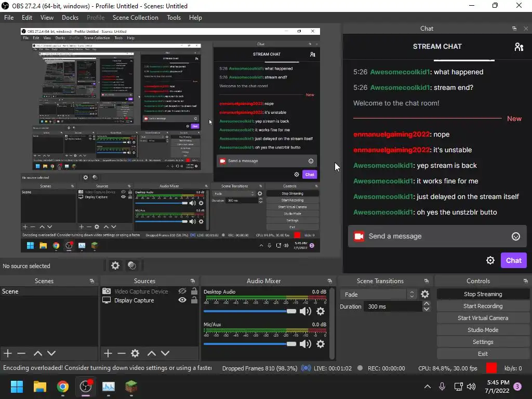This screenshot has height=399, width=532.
Task: Show hidden system tray icons chevron
Action: pyautogui.click(x=428, y=387)
